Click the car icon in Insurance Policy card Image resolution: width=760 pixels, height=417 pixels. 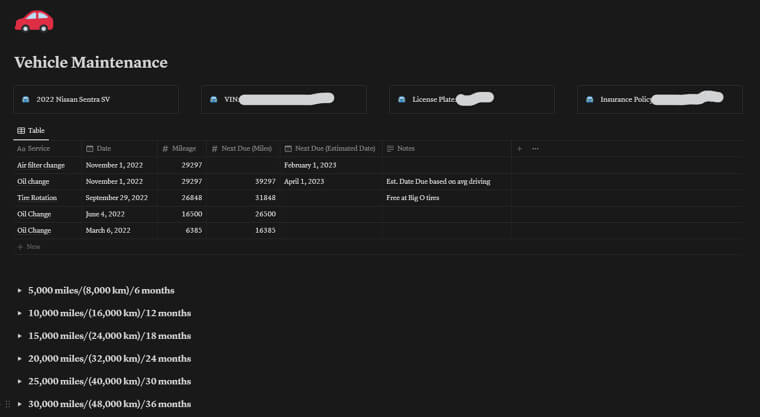pos(590,99)
